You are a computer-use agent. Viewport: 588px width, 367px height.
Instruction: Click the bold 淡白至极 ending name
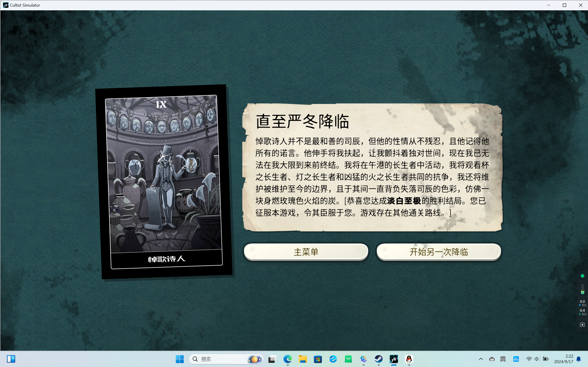[403, 201]
